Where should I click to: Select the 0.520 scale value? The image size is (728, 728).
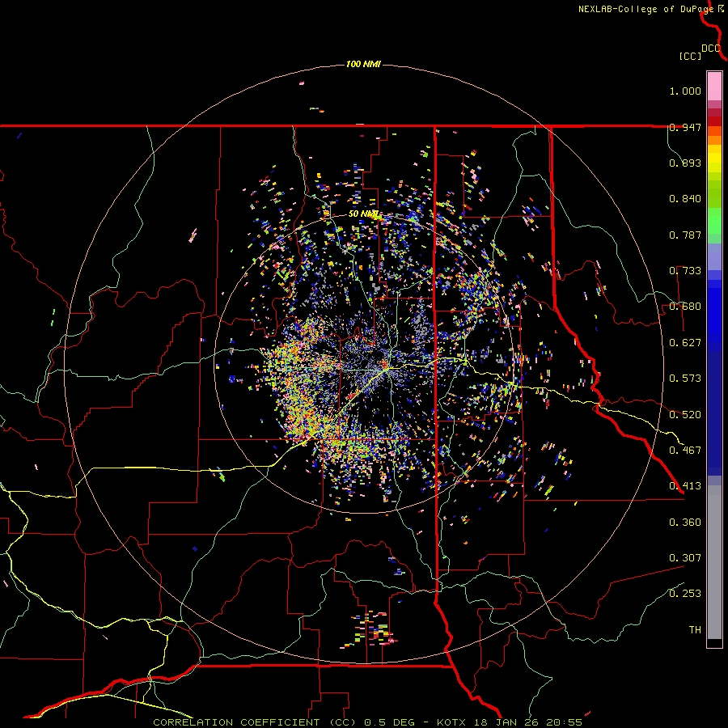tap(685, 415)
